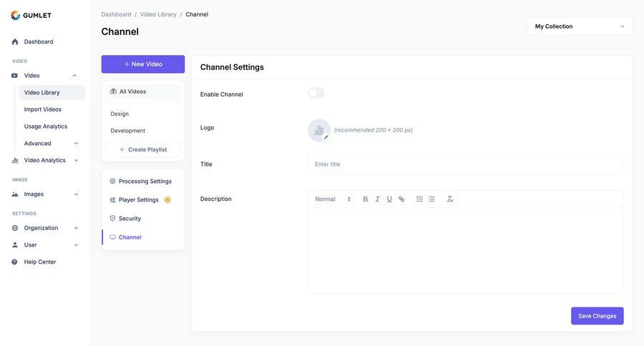Open the My Collection dropdown
The image size is (644, 346).
pos(580,26)
